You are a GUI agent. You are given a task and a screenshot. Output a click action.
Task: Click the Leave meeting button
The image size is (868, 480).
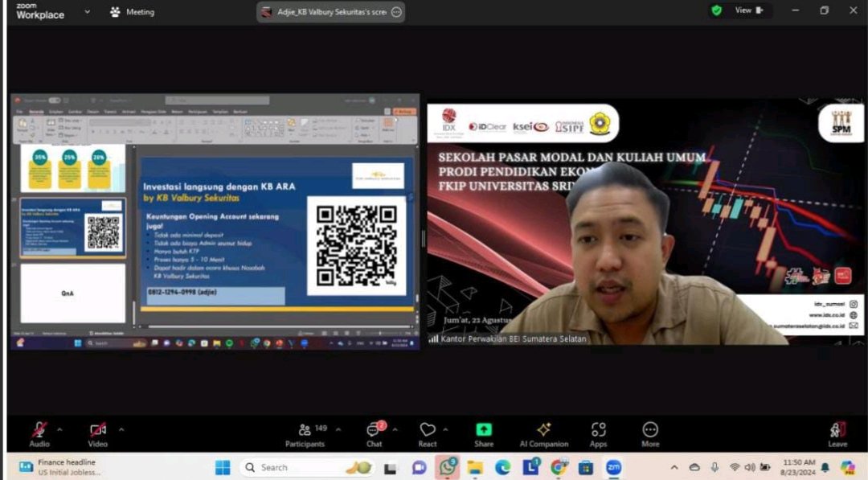(x=837, y=434)
